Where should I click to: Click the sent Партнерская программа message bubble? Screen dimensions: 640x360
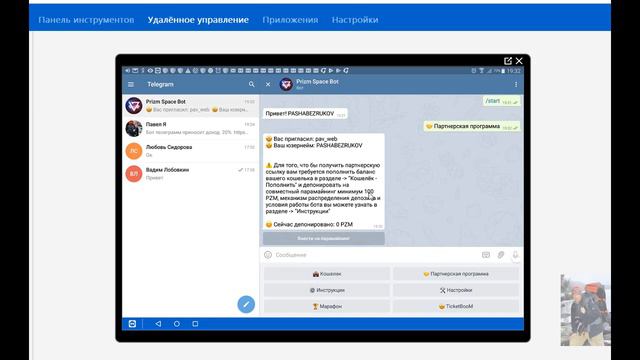point(472,127)
